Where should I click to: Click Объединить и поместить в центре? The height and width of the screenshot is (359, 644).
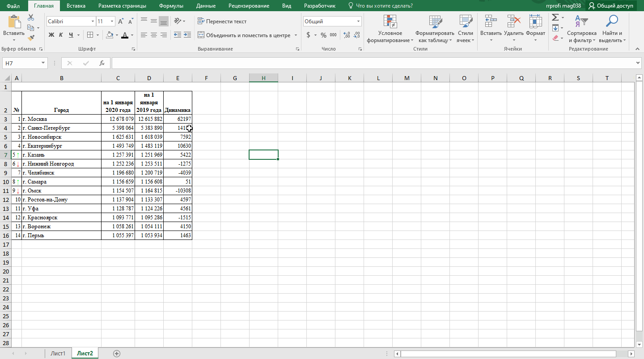pyautogui.click(x=244, y=35)
